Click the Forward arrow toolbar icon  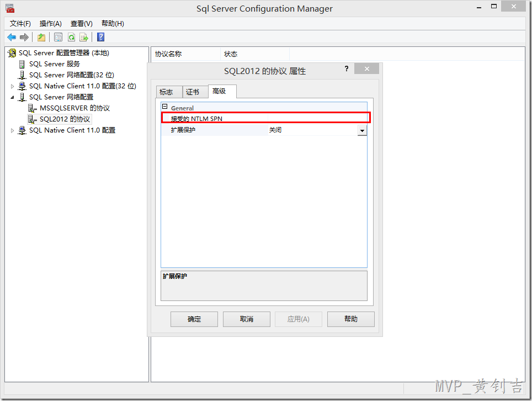pyautogui.click(x=24, y=37)
